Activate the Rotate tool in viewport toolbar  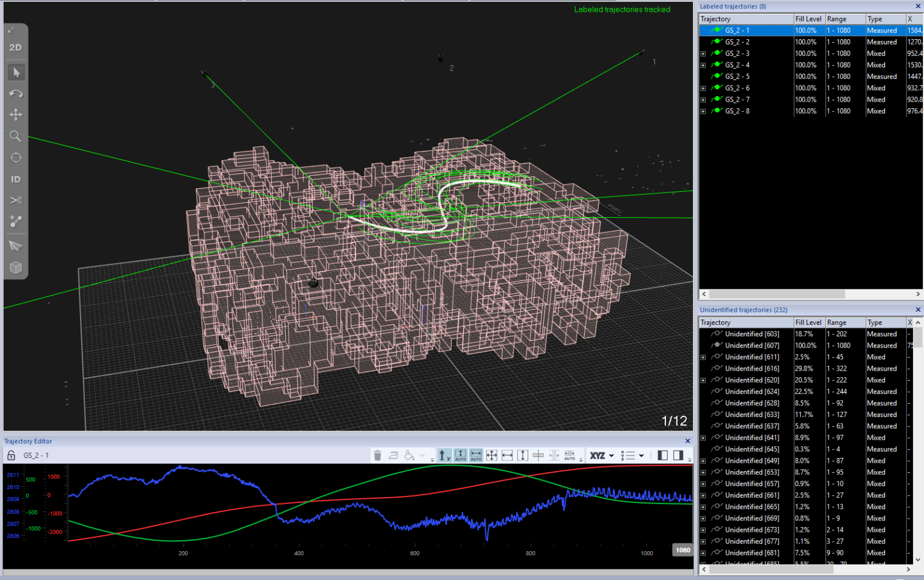click(x=16, y=94)
